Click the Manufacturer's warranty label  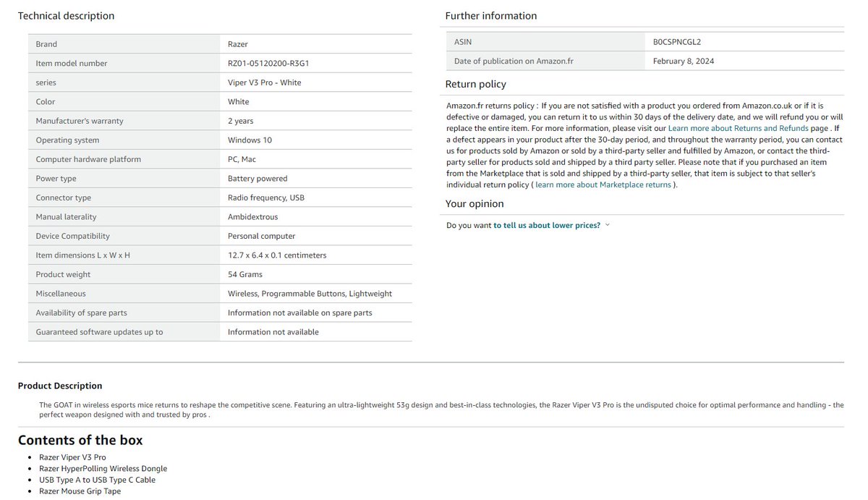click(80, 121)
